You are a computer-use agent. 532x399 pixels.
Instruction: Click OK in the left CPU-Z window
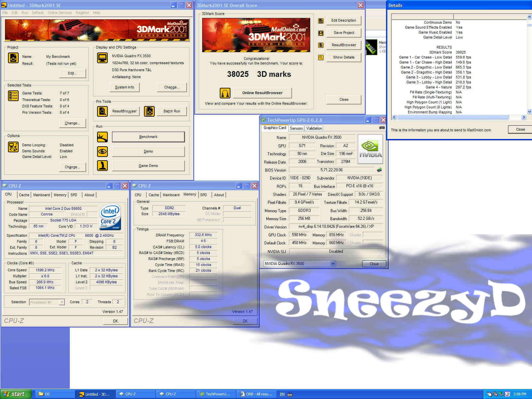coord(115,321)
